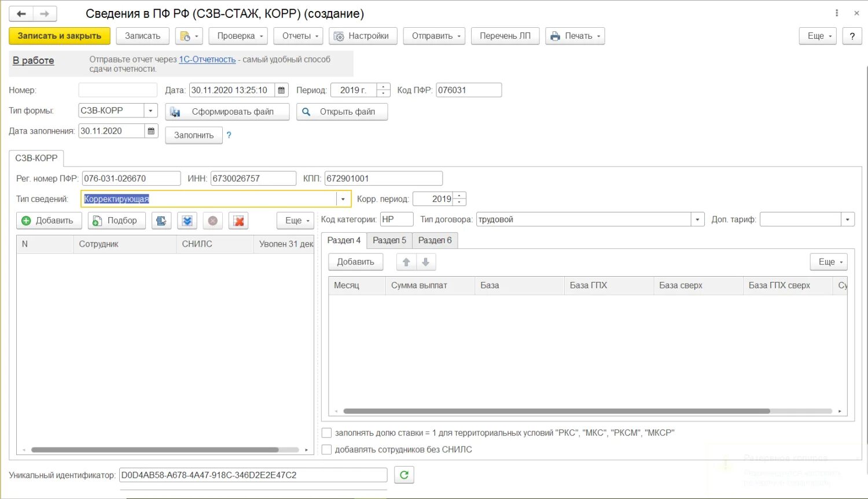Screen dimensions: 868x499
Task: Add an employee with Добавить
Action: point(49,221)
